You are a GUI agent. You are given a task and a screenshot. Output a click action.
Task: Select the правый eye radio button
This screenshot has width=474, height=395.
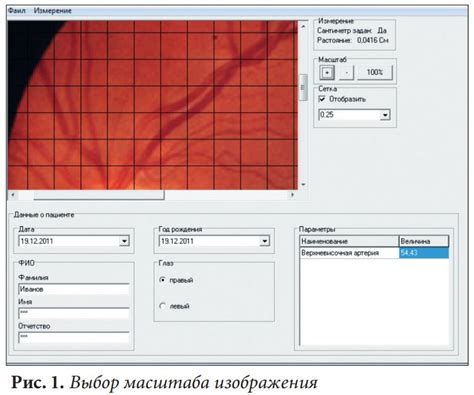pyautogui.click(x=162, y=280)
